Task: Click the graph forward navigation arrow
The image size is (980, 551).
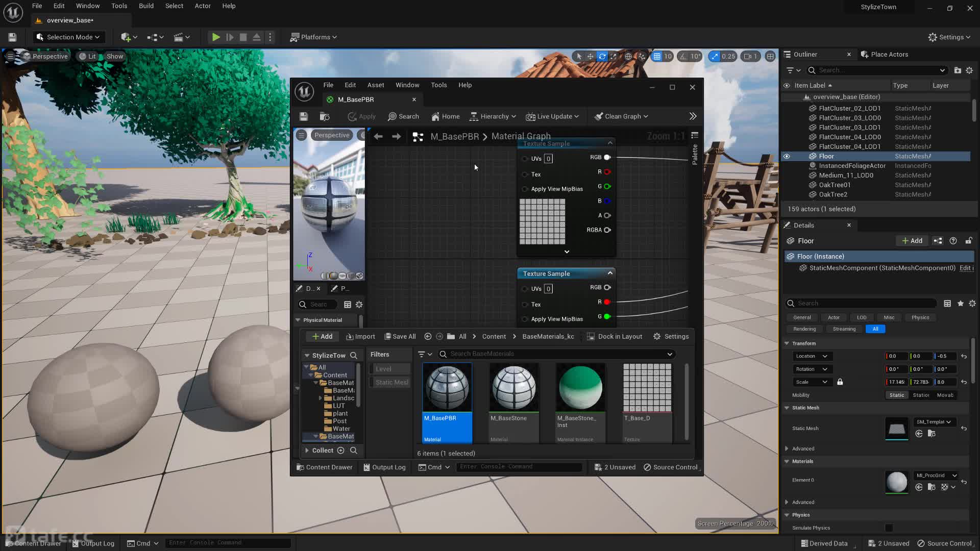Action: coord(396,136)
